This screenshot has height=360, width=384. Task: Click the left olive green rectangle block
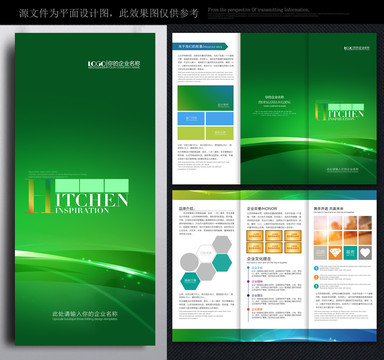(191, 133)
